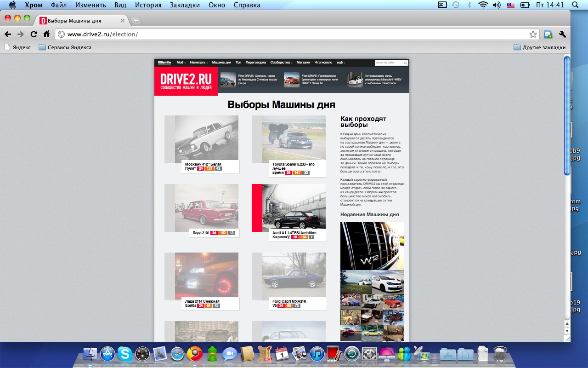Screen dimensions: 588x368
Task: Open the Закладки menu
Action: [x=185, y=5]
